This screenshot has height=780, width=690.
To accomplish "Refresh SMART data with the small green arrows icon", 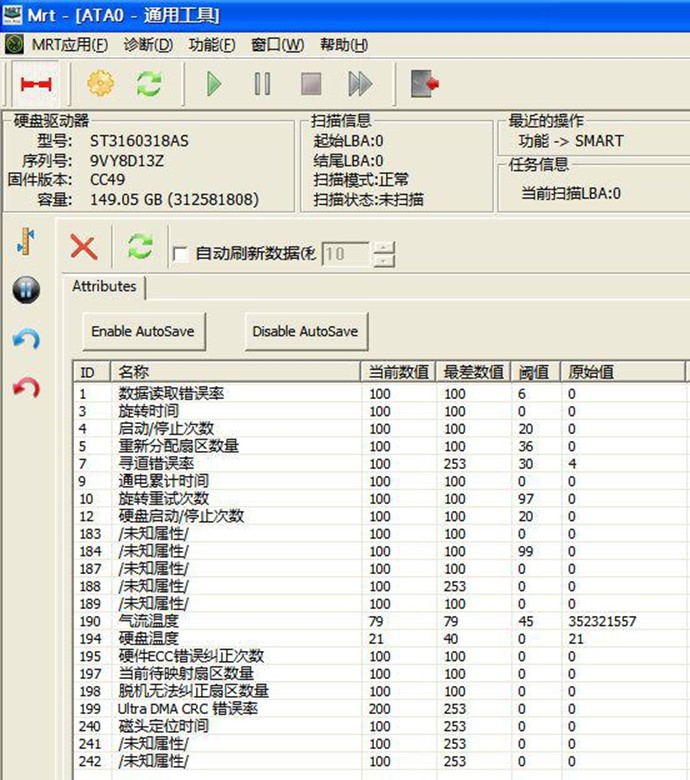I will point(139,247).
